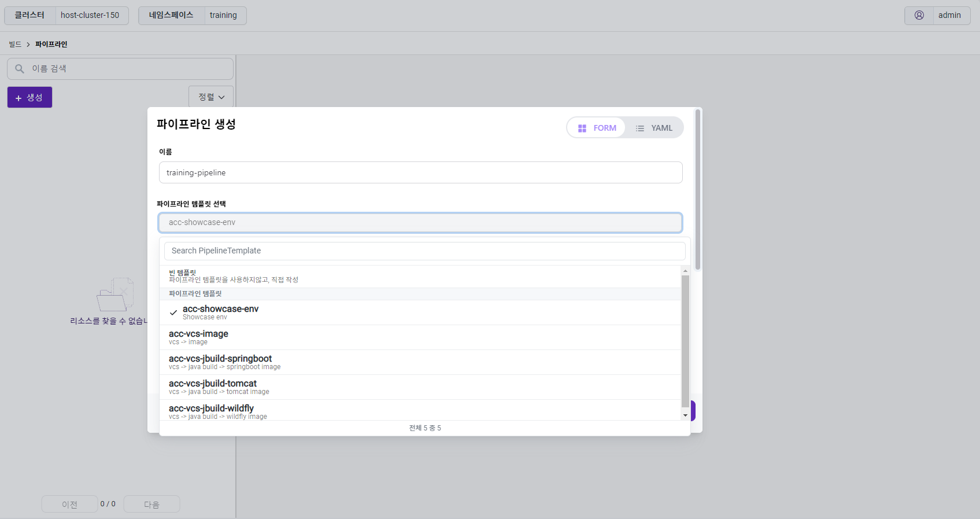The width and height of the screenshot is (980, 519).
Task: Click the 파이프라인 생성 dialog title
Action: click(196, 124)
